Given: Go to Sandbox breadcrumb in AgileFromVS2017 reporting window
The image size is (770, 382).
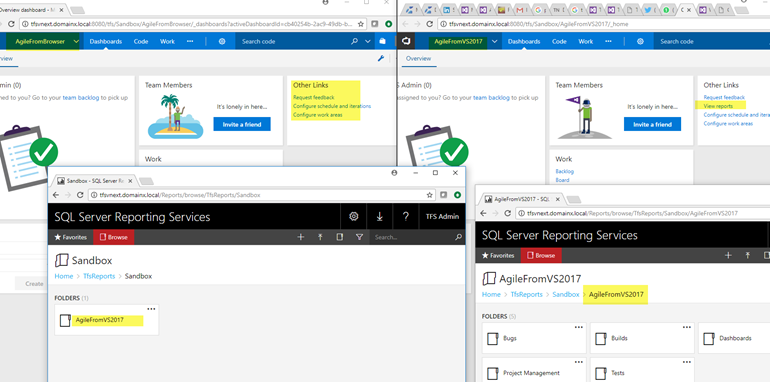Looking at the screenshot, I should pyautogui.click(x=566, y=295).
